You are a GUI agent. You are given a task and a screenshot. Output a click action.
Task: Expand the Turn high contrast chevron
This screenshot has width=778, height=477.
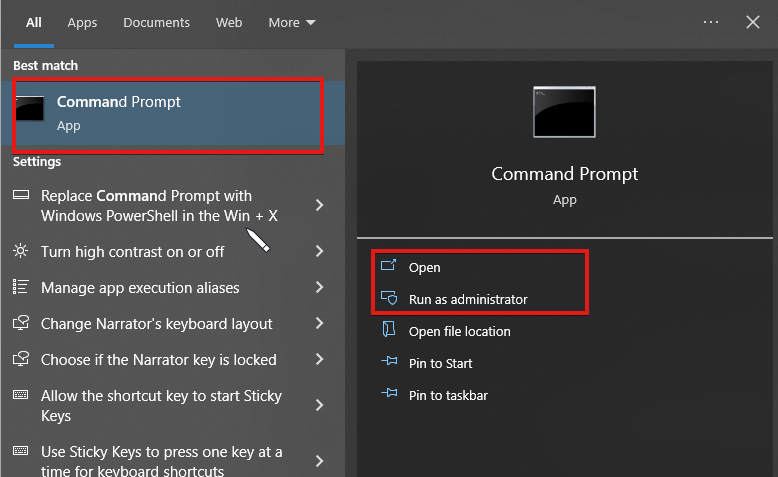coord(320,252)
